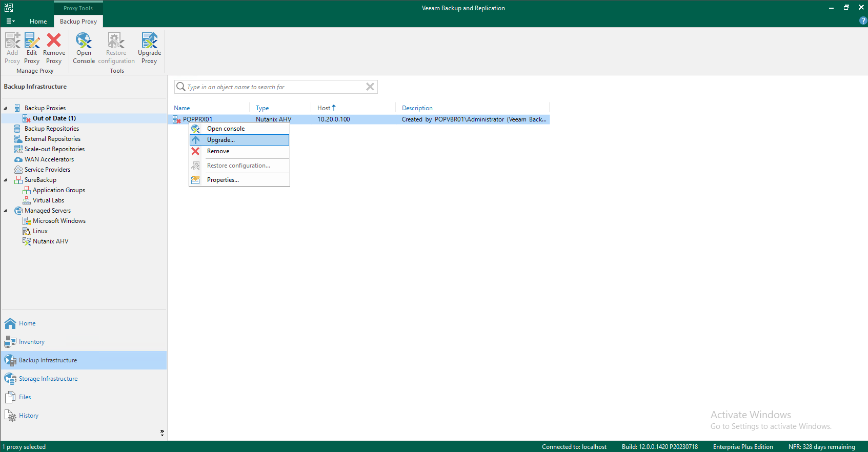
Task: Sort by the Name column header
Action: coord(182,108)
